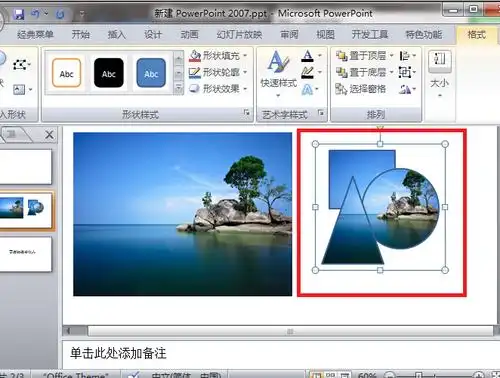
Task: Open the 经典菜单 tab
Action: point(35,34)
